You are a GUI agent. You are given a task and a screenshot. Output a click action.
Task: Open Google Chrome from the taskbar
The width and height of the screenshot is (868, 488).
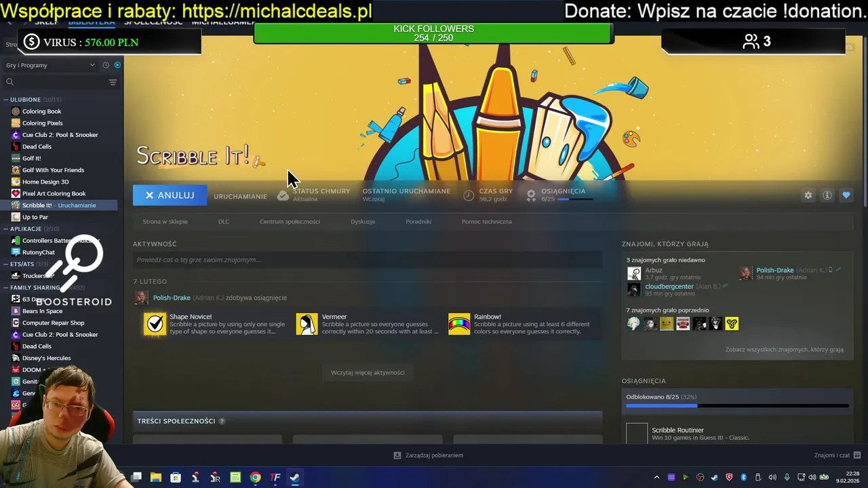(x=255, y=477)
